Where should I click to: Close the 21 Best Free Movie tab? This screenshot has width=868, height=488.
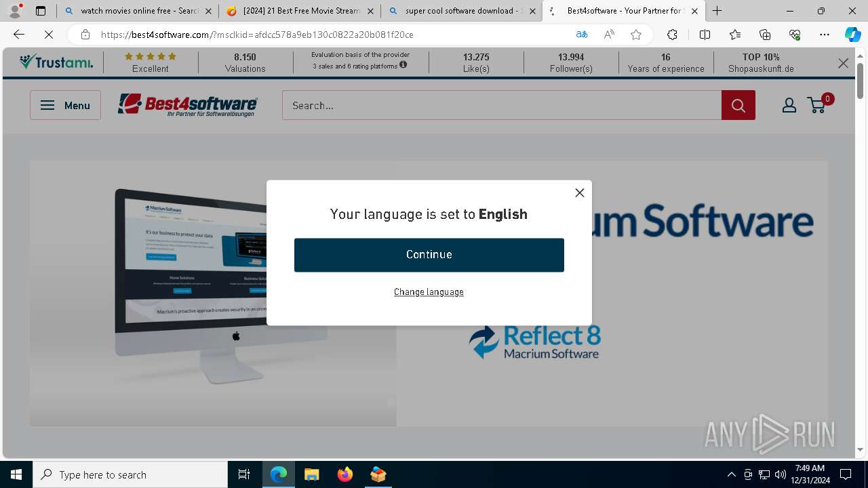click(370, 11)
